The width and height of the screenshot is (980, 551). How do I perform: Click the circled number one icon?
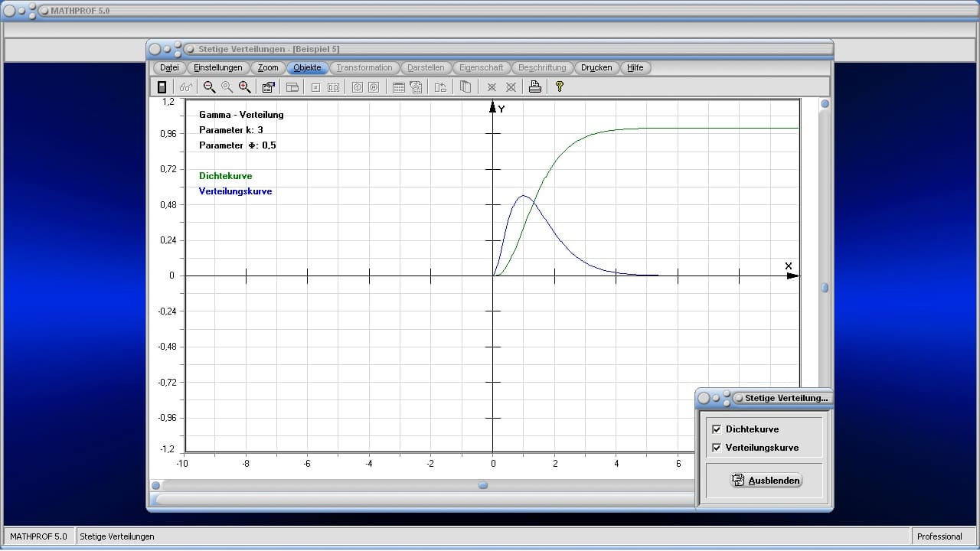(357, 87)
